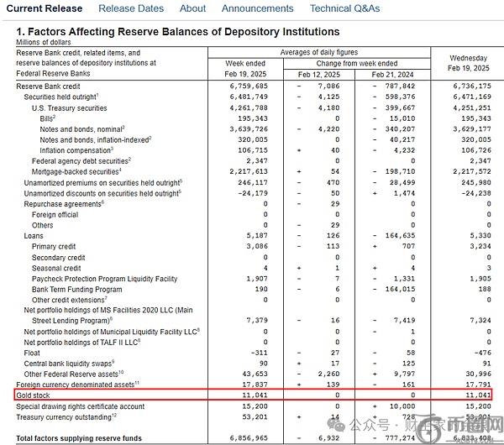504x445 pixels.
Task: Select the Other Federal Reserve assets value 43,653
Action: 255,374
